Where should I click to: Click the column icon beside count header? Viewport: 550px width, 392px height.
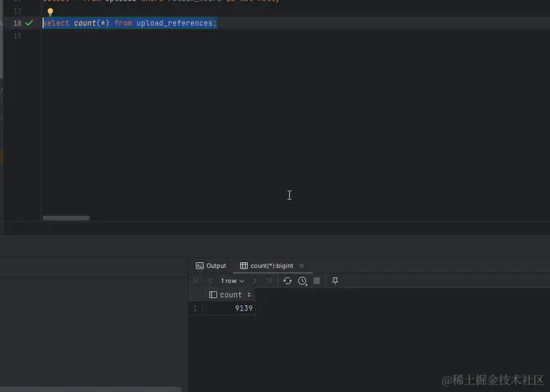pyautogui.click(x=213, y=295)
